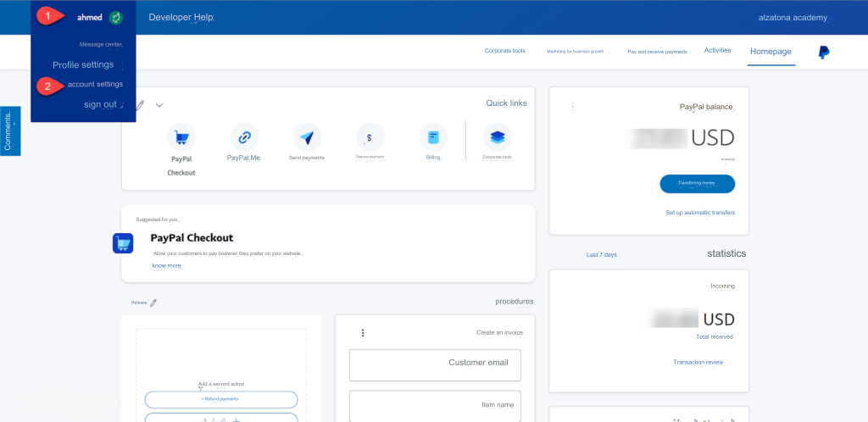This screenshot has height=422, width=868.
Task: Click the PayPal balance label
Action: pos(706,107)
